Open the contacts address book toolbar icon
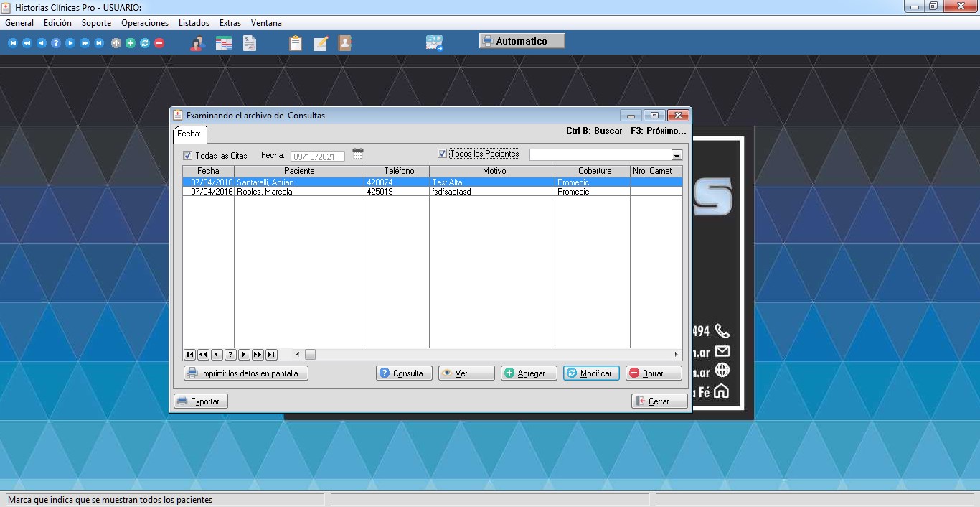This screenshot has width=980, height=507. pos(345,43)
